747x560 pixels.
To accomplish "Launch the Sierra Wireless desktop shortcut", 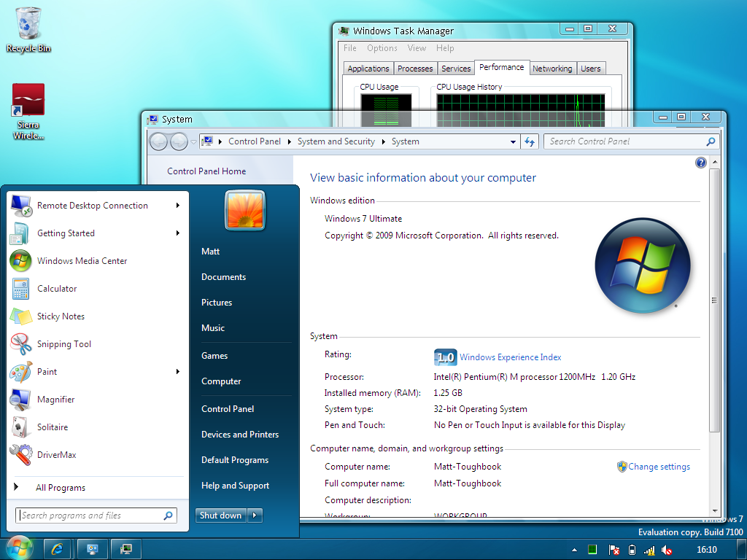I will pos(28,112).
